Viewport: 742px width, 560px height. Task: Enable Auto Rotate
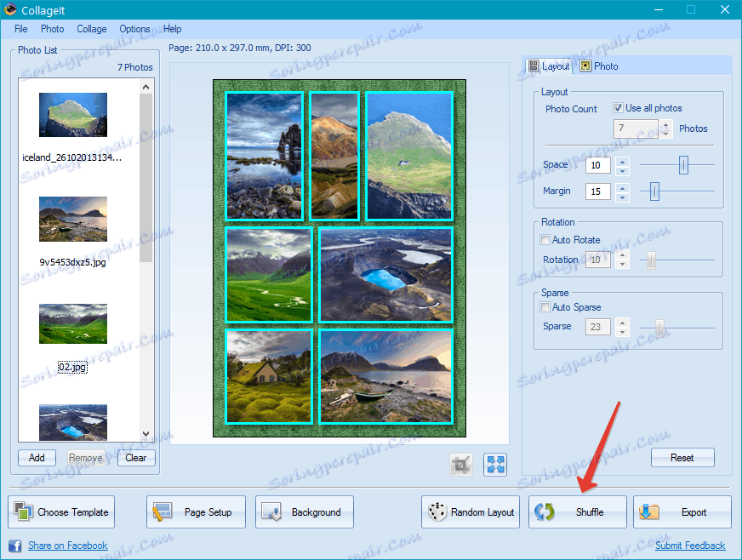coord(545,240)
